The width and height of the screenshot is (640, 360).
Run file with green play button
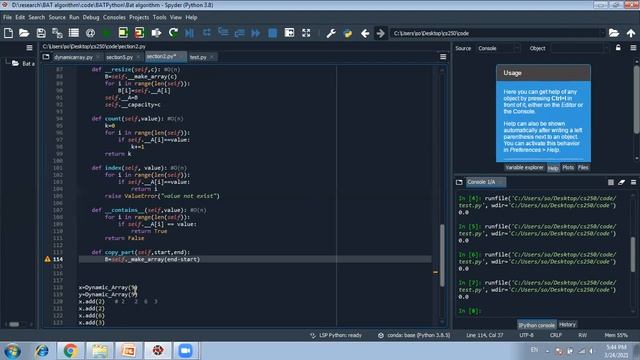tap(107, 33)
